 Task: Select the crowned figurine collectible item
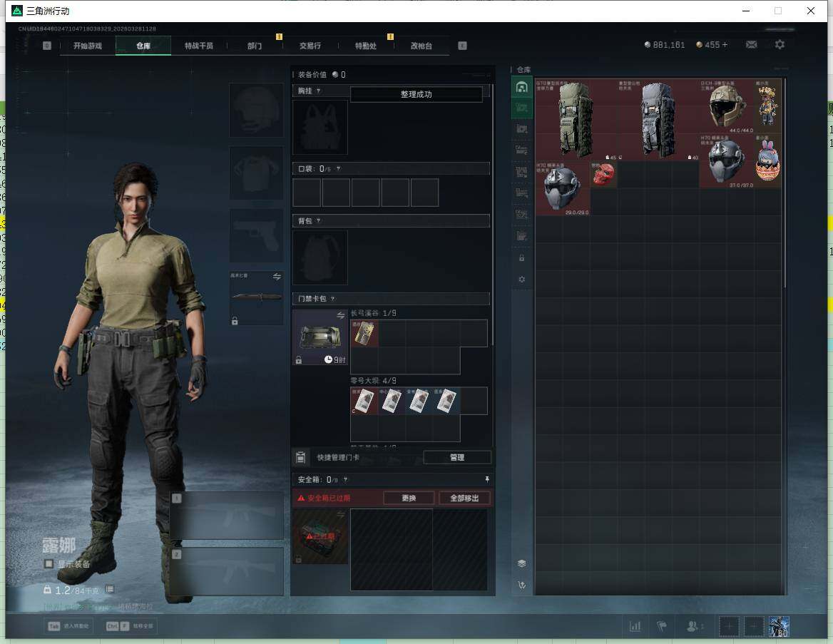767,106
